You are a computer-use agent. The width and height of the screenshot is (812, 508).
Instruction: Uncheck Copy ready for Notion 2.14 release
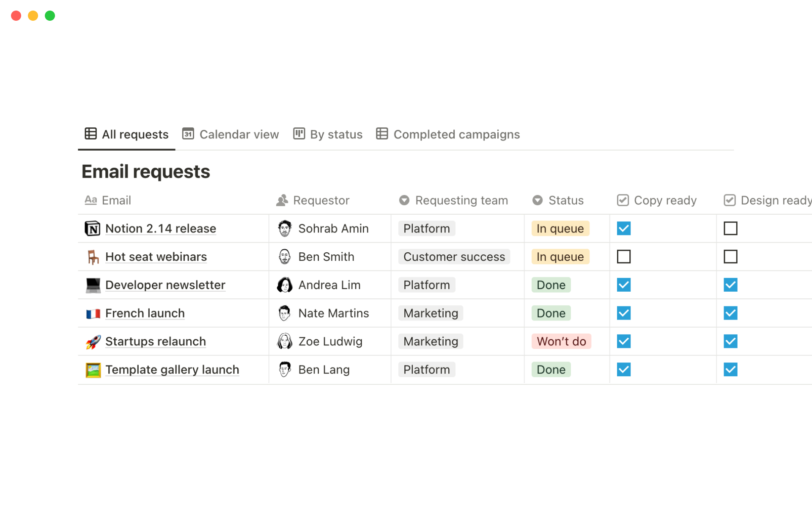623,229
